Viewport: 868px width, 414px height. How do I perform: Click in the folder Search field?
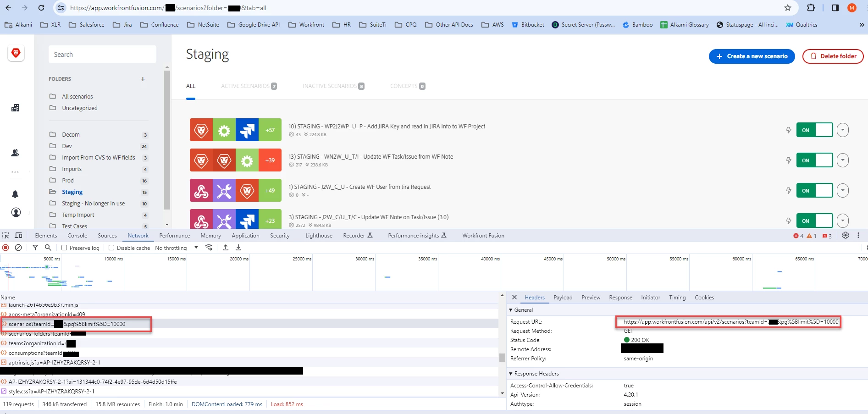tap(102, 55)
